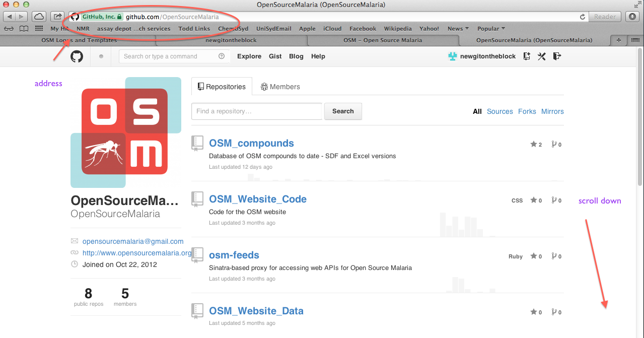Screen dimensions: 644x338
Task: Filter repositories by Sources
Action: [500, 111]
